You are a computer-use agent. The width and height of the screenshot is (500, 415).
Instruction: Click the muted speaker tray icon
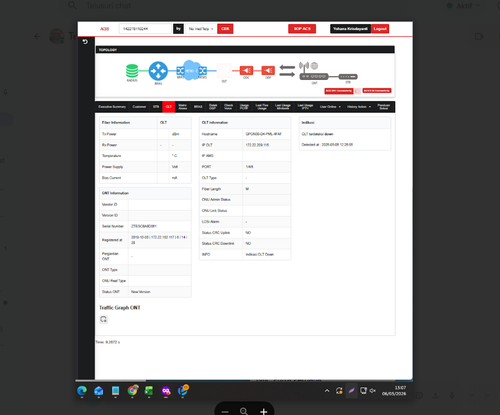point(373,390)
